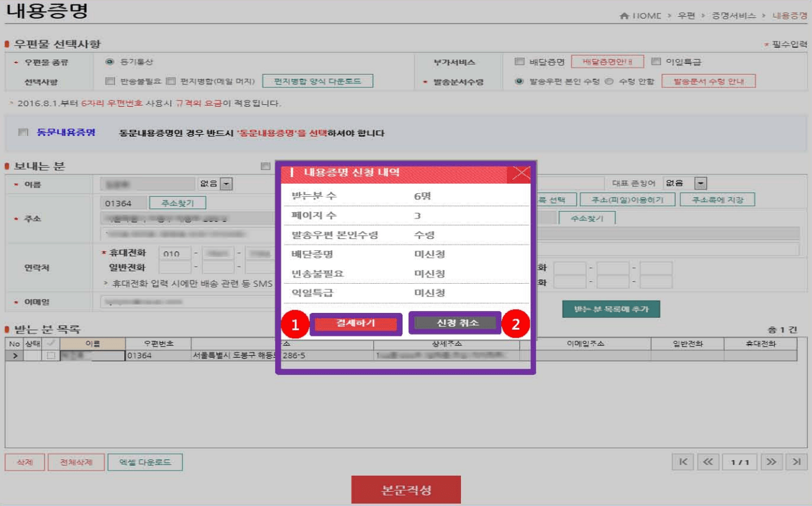812x506 pixels.
Task: Click the 신청 취소 cancel button
Action: click(455, 323)
